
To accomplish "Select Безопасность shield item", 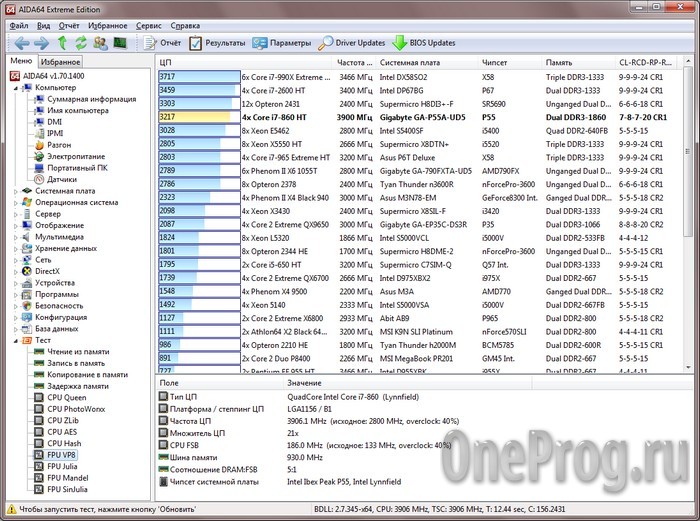I will pyautogui.click(x=59, y=306).
